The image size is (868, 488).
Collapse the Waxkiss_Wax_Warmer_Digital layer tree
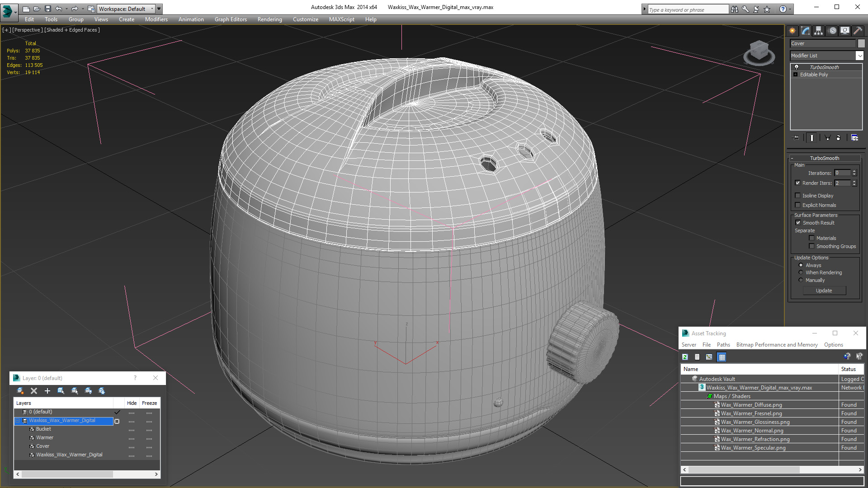coord(18,421)
